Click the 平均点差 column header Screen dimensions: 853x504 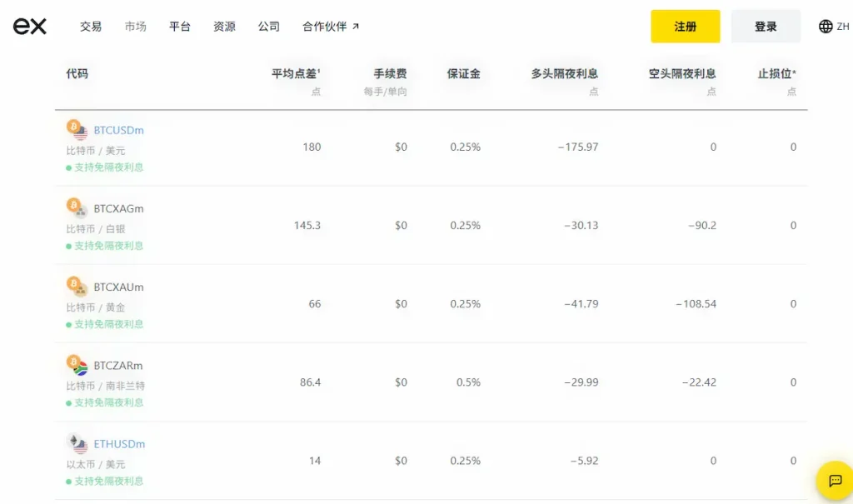tap(296, 74)
